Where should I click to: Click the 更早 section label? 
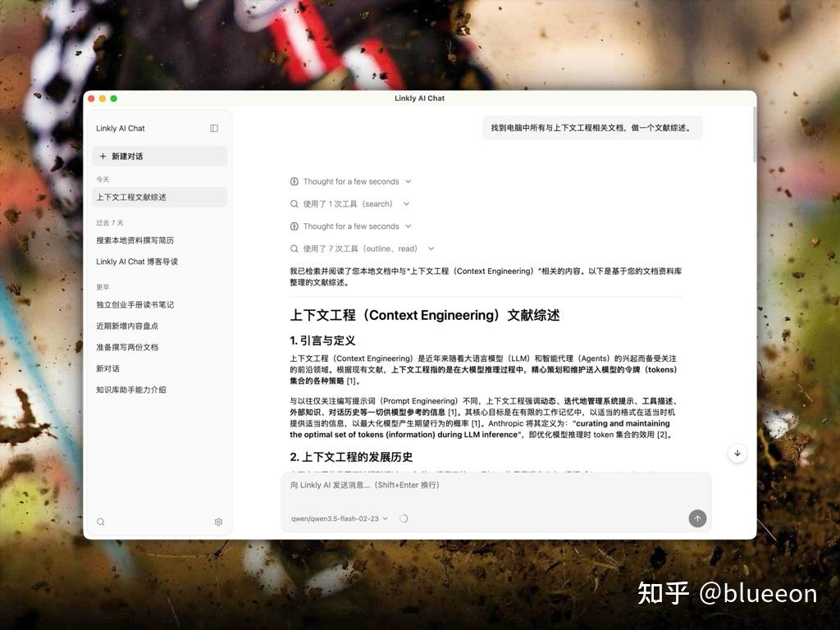[103, 286]
